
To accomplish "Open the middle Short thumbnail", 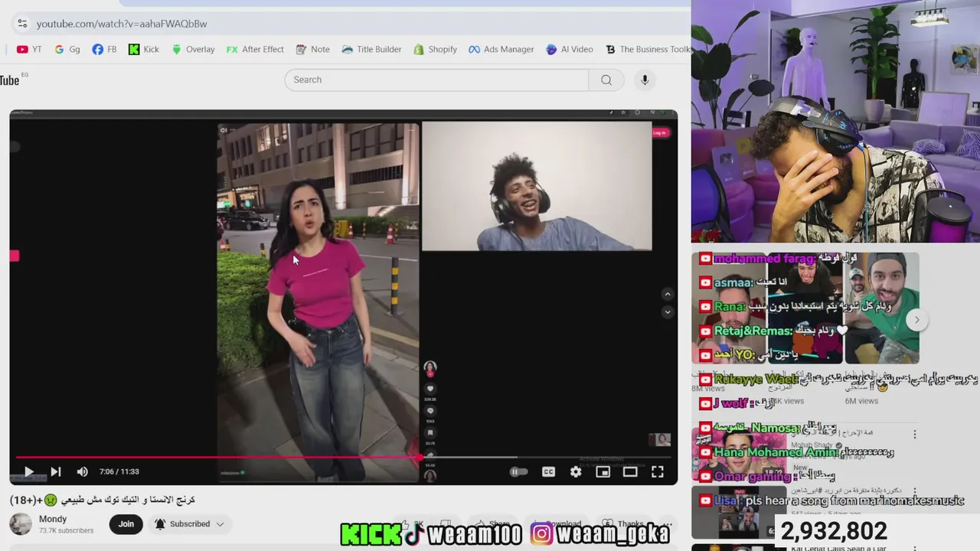I will [x=804, y=308].
